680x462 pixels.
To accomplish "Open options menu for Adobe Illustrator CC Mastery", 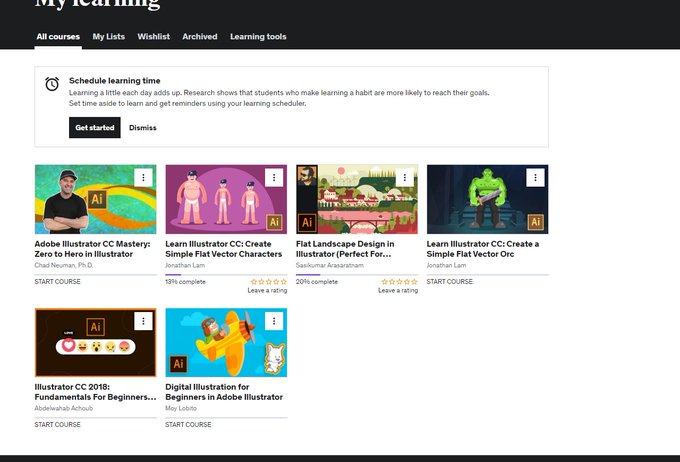I will coord(143,177).
